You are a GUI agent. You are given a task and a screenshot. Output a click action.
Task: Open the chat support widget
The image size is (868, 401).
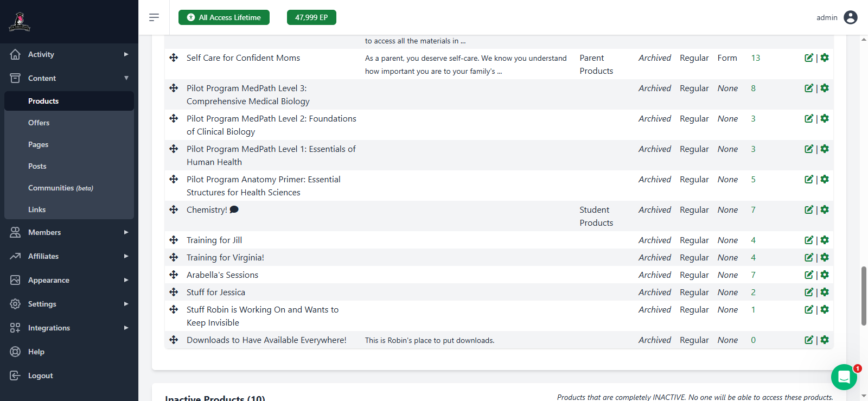(844, 377)
